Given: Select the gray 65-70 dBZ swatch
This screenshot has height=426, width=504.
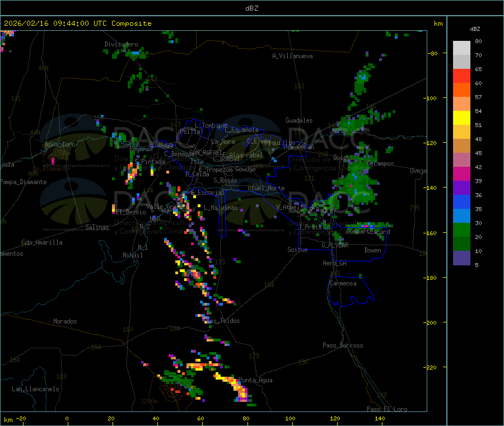Looking at the screenshot, I should (x=461, y=62).
